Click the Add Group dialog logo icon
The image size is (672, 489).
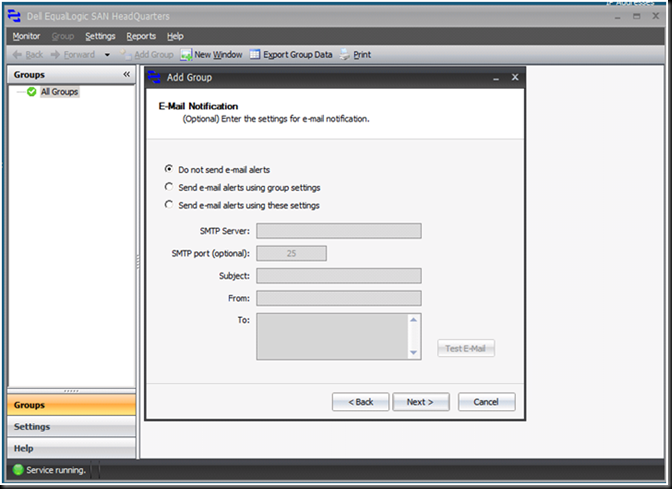pyautogui.click(x=154, y=78)
